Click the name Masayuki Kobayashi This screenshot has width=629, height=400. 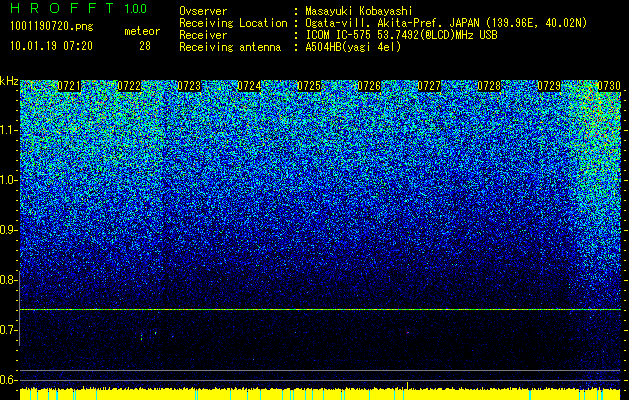[358, 11]
